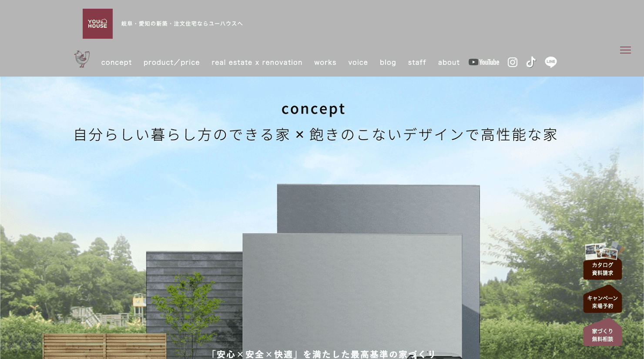Screen dimensions: 644x359
Task: Click the カタログ資料請求 button
Action: pyautogui.click(x=603, y=269)
